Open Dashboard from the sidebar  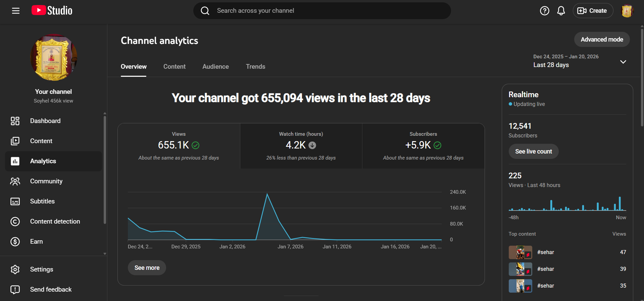point(45,121)
